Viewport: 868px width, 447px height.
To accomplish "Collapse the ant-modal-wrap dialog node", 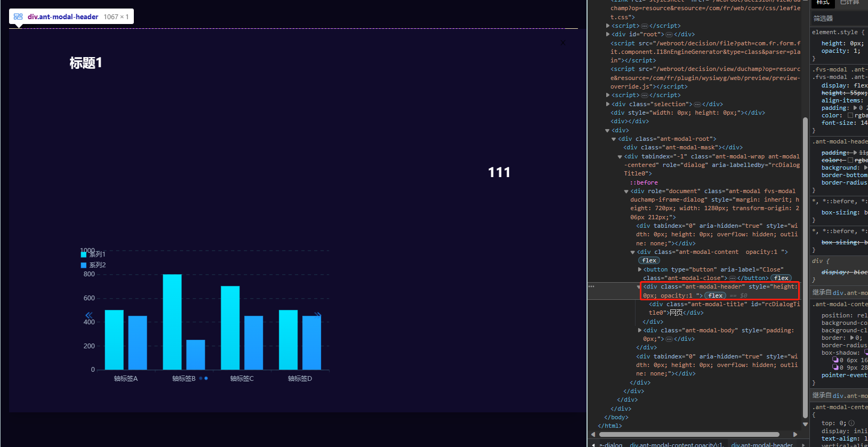I will click(x=620, y=157).
